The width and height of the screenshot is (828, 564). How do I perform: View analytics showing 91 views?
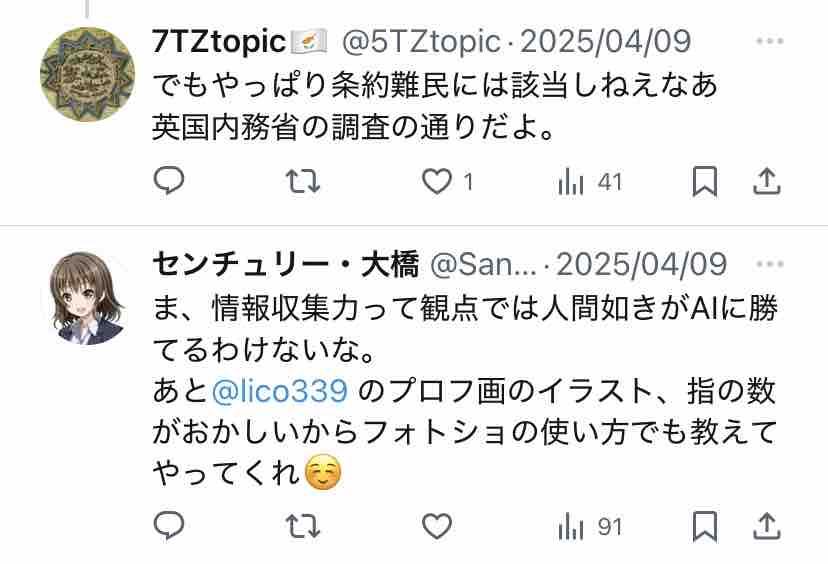click(590, 527)
